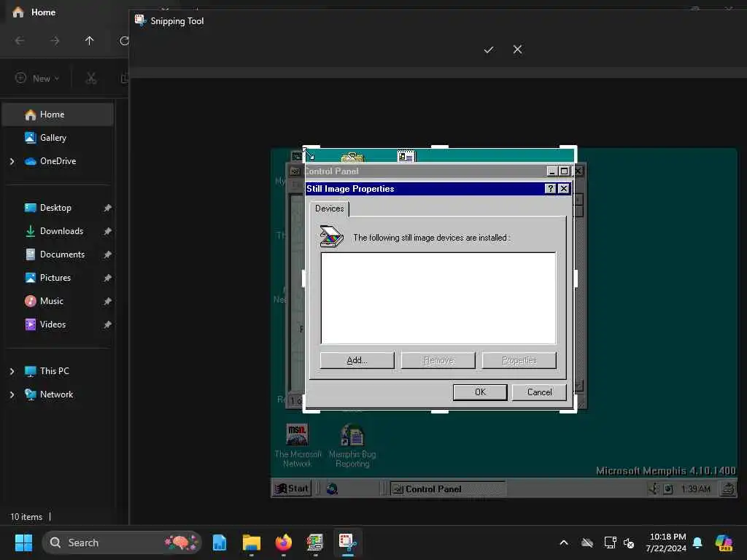The height and width of the screenshot is (560, 747).
Task: Unpin Desktop using its pin icon
Action: 108,208
